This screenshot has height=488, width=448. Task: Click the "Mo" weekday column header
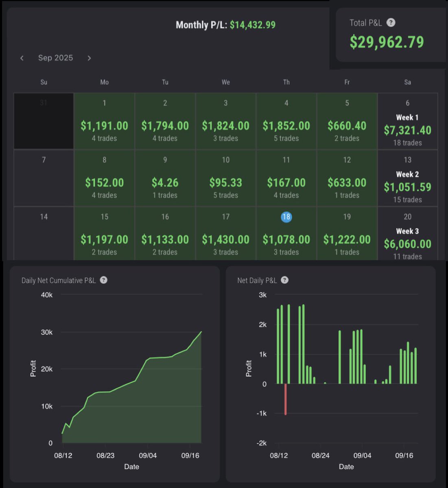105,82
